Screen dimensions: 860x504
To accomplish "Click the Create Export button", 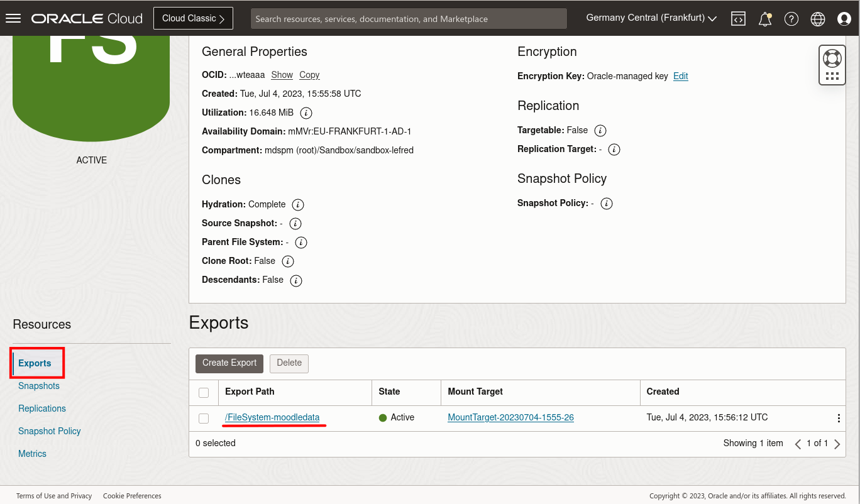I will coord(229,363).
